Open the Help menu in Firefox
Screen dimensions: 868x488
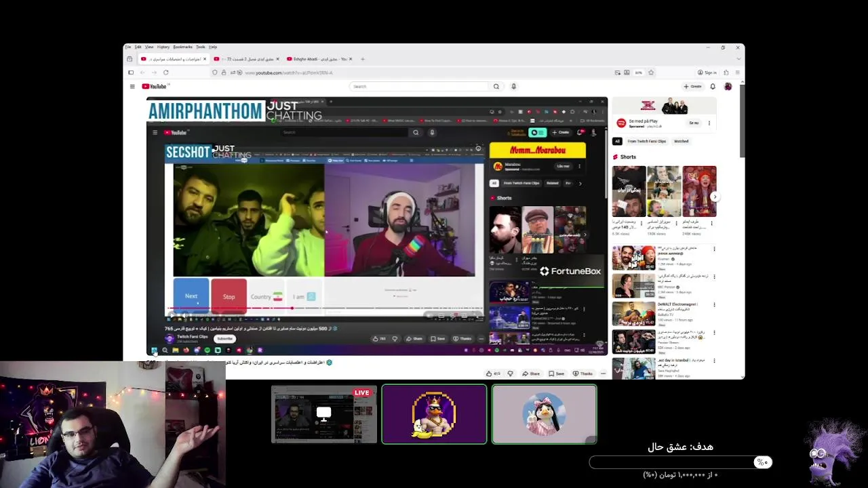click(x=213, y=47)
